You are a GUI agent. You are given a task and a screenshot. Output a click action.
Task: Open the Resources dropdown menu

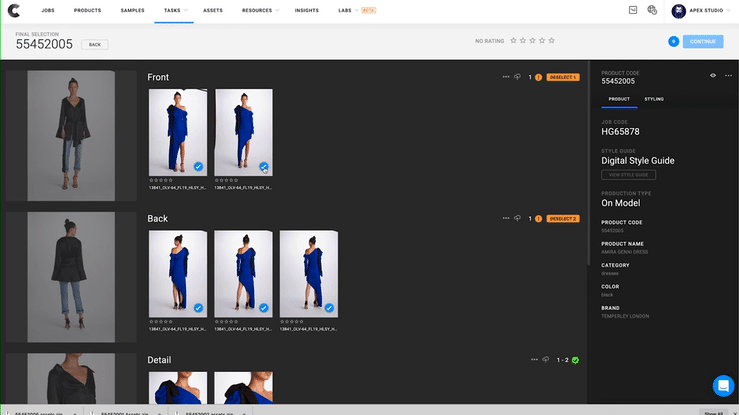[260, 10]
